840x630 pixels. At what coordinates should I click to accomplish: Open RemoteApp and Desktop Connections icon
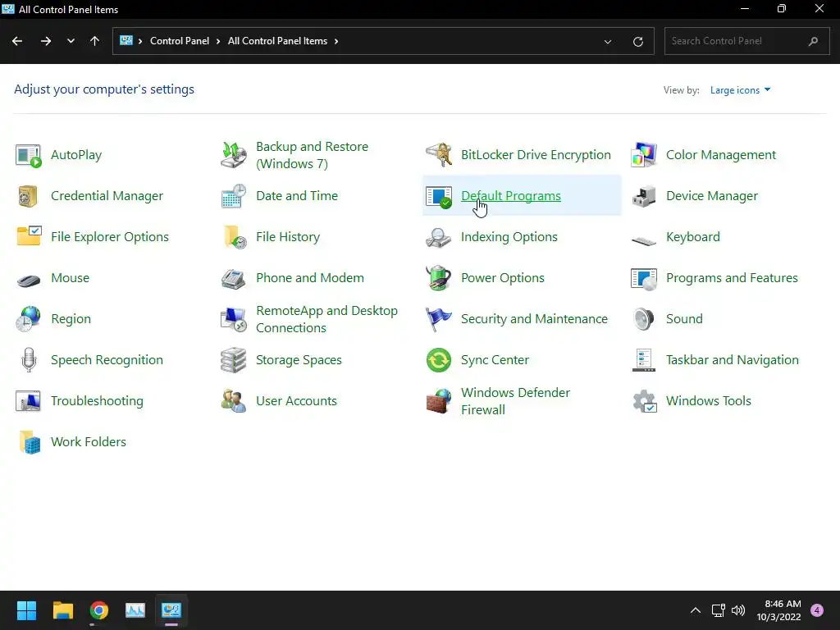click(234, 319)
